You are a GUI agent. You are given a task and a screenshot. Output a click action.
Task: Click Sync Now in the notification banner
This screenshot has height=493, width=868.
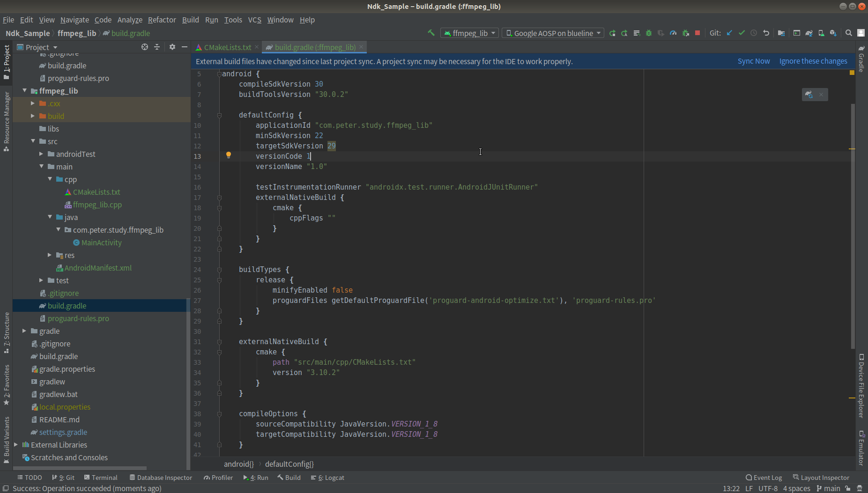[753, 61]
